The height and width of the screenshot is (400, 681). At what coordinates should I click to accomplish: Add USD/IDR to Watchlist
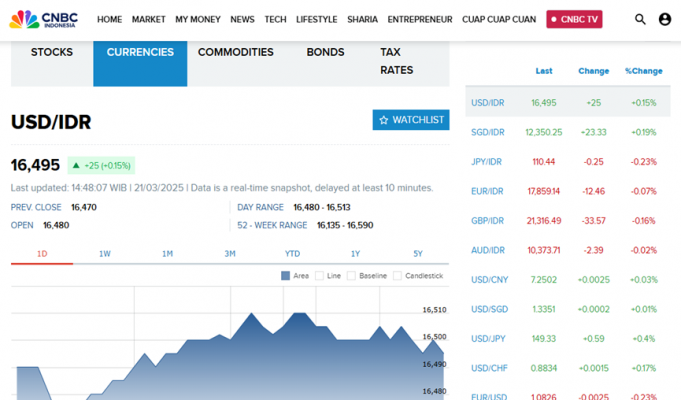[410, 120]
